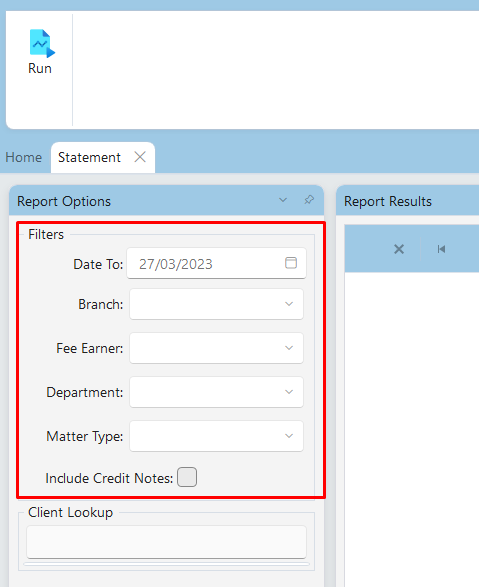Enable Include Credit Notes checkbox
This screenshot has height=587, width=479.
point(187,477)
